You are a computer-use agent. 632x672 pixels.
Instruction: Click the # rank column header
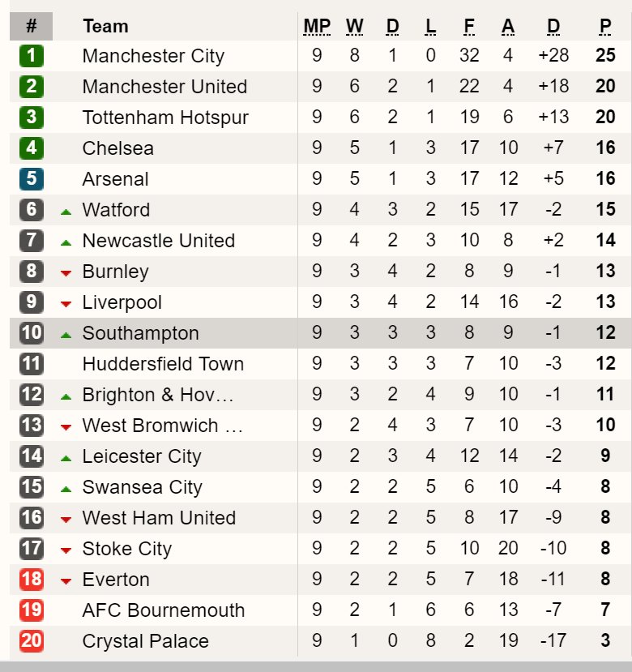(32, 26)
